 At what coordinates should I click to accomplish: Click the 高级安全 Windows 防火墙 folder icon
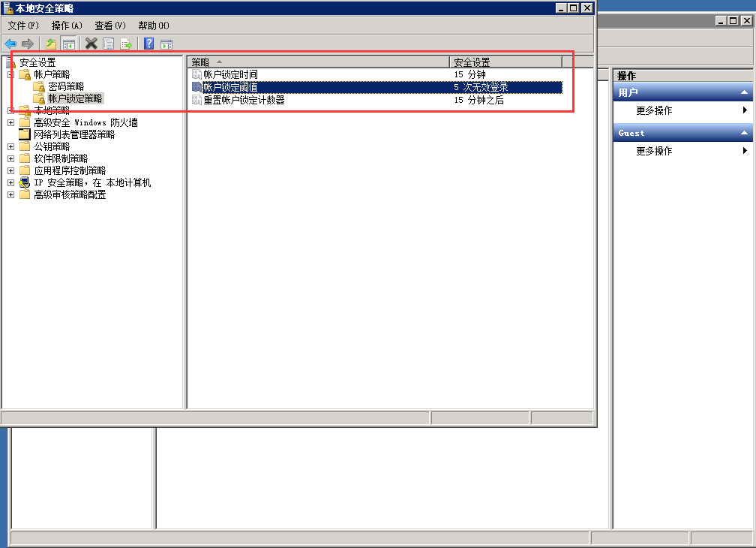click(25, 122)
